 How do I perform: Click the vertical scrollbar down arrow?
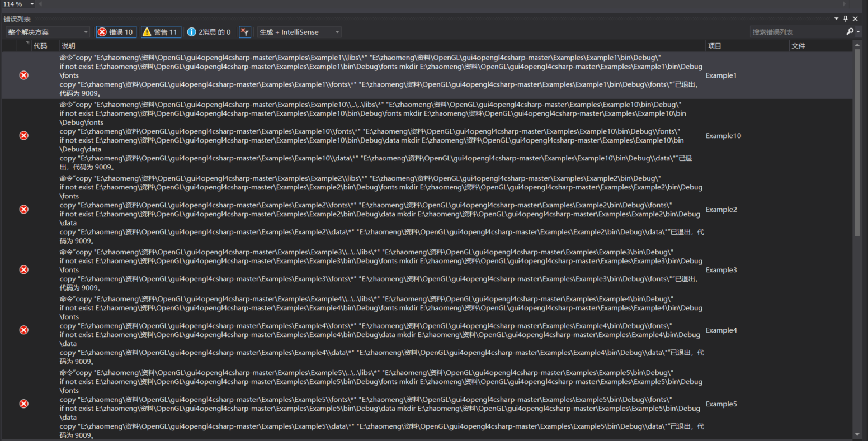pyautogui.click(x=857, y=434)
